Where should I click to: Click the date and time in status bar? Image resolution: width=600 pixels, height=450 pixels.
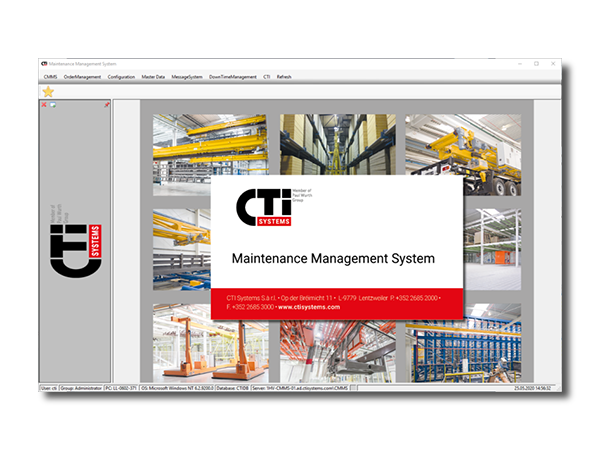(x=532, y=388)
